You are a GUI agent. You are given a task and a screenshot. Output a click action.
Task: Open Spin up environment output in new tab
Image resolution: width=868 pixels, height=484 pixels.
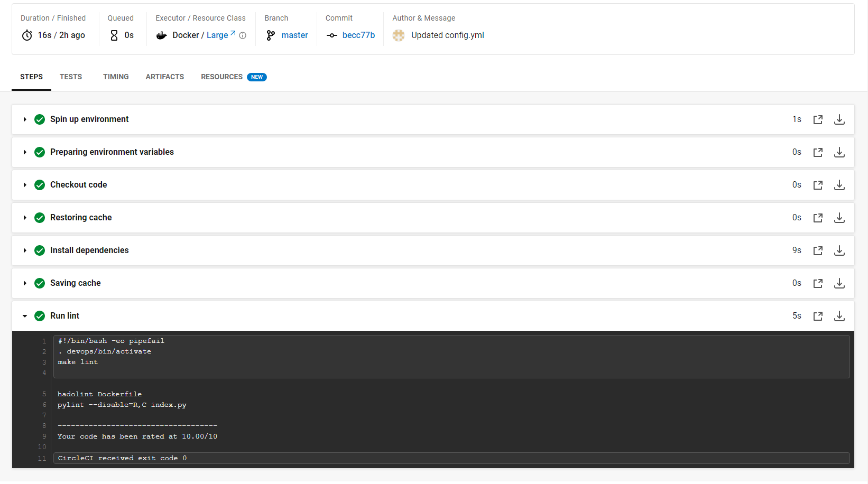(x=818, y=119)
